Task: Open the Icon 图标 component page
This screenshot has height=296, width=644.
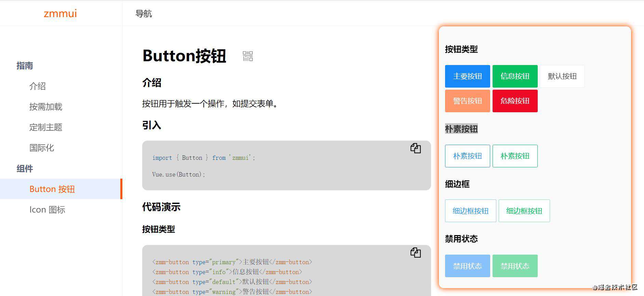Action: [x=47, y=209]
